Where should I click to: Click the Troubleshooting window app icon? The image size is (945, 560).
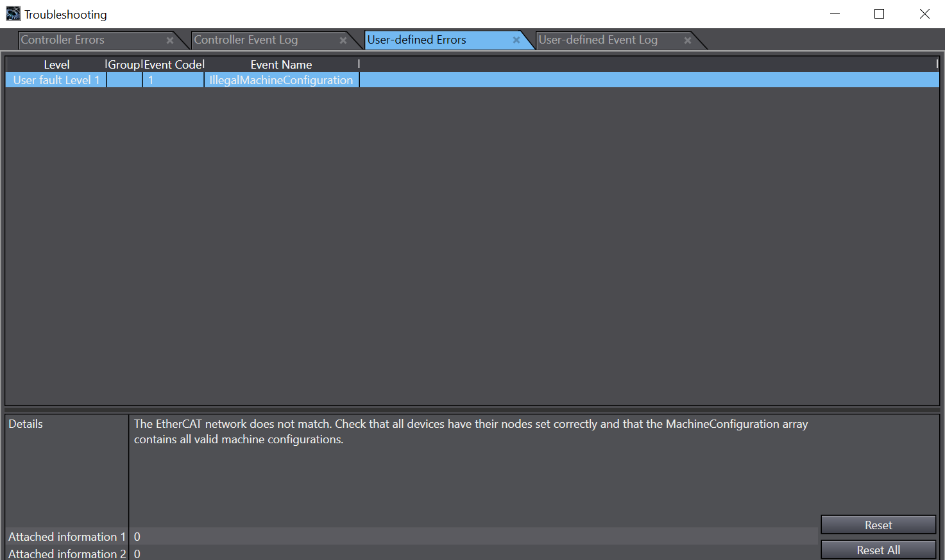tap(13, 13)
